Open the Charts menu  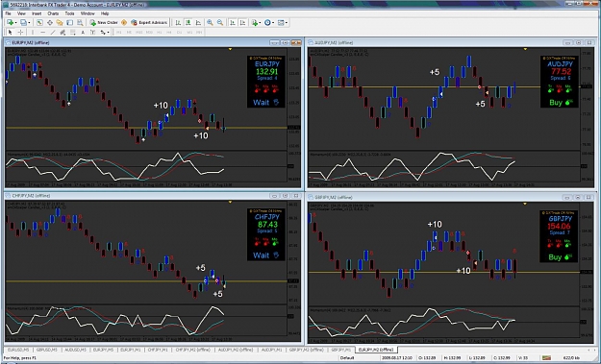point(53,13)
